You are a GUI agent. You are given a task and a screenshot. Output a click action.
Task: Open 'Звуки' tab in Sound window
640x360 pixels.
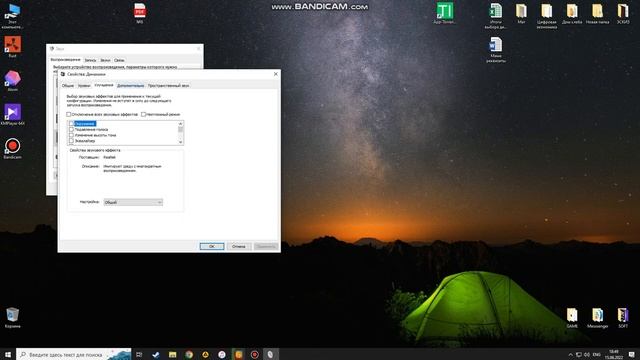click(x=105, y=60)
